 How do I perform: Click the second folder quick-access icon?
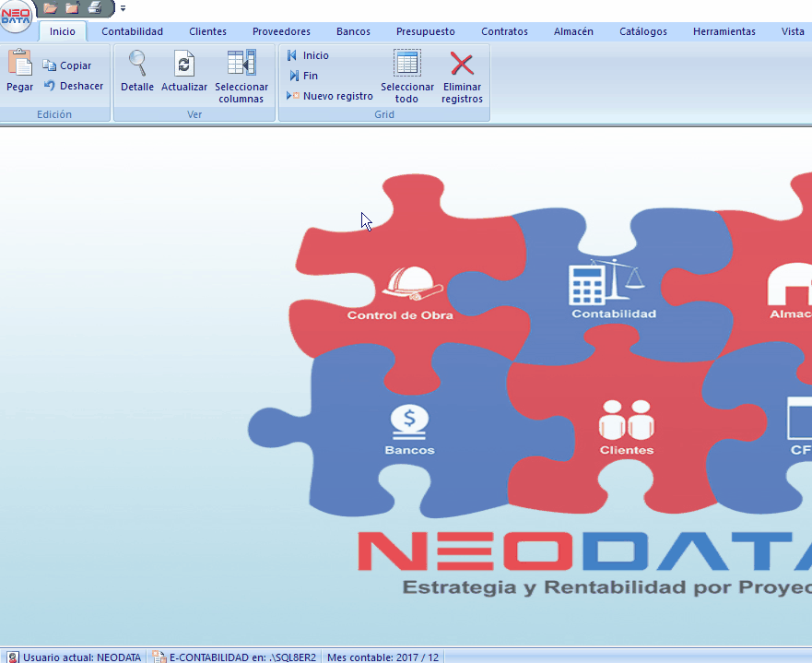pyautogui.click(x=73, y=7)
